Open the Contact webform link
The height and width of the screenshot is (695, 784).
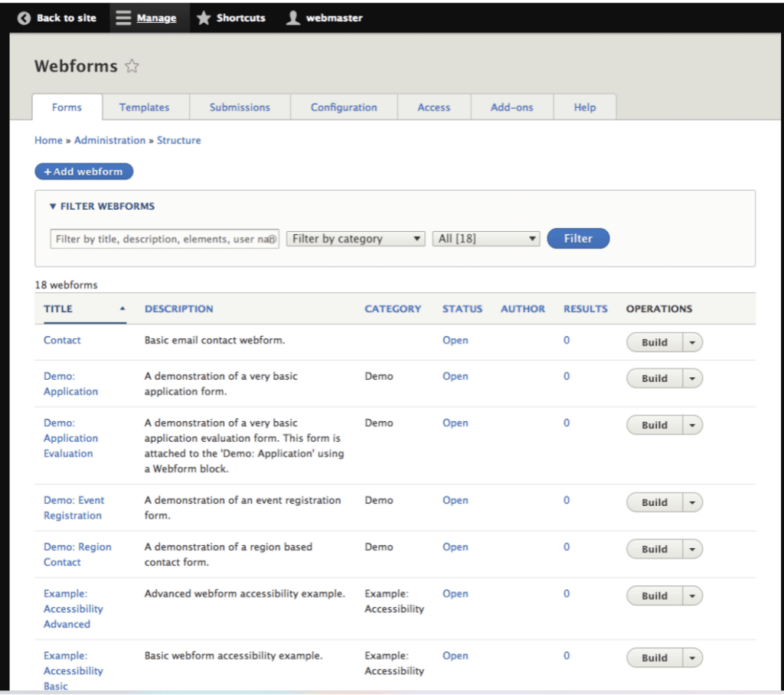click(62, 340)
